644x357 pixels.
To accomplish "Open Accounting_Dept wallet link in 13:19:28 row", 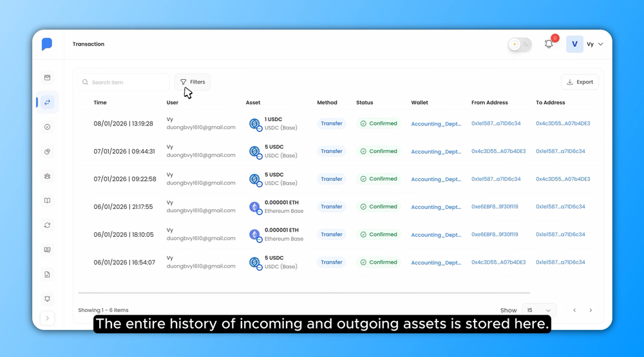I will (436, 124).
